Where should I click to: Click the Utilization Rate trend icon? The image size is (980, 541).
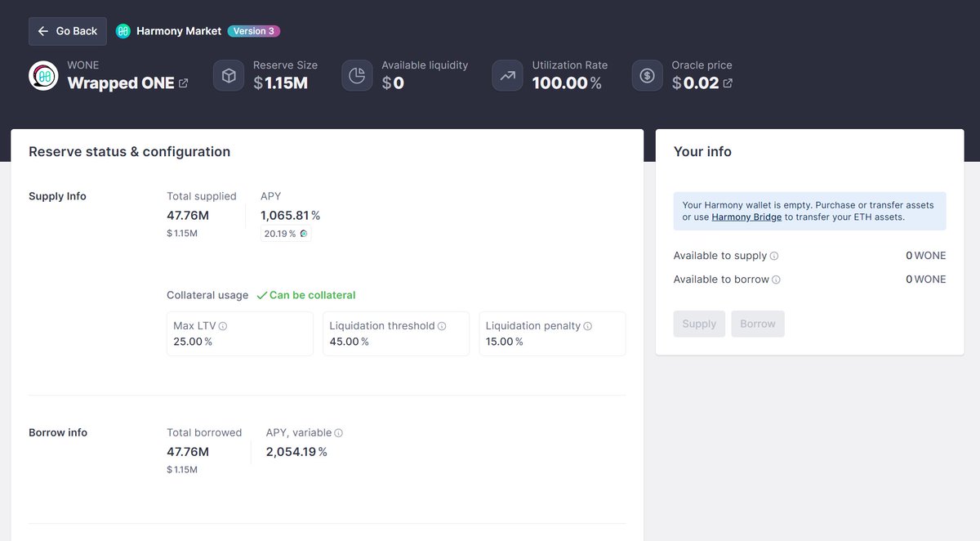pos(507,75)
